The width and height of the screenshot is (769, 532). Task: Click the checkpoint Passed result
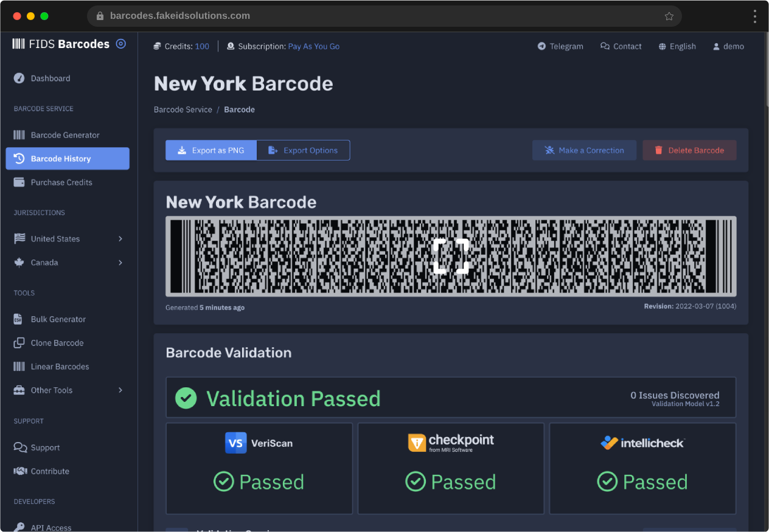click(x=451, y=482)
